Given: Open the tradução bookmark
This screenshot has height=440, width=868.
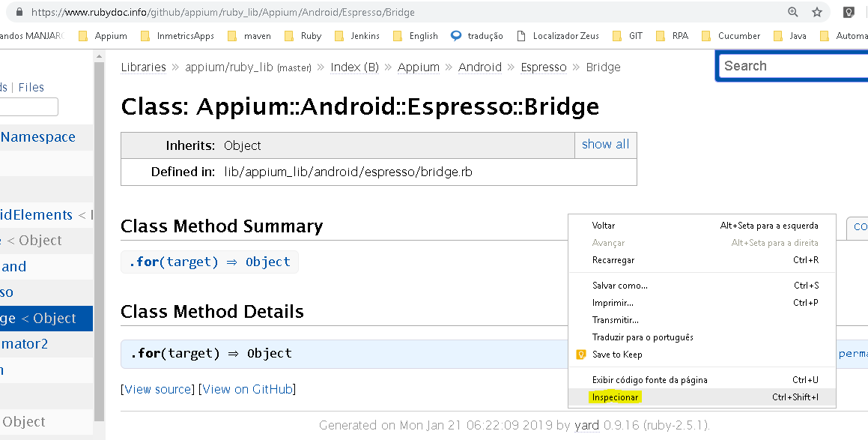Looking at the screenshot, I should click(x=476, y=36).
